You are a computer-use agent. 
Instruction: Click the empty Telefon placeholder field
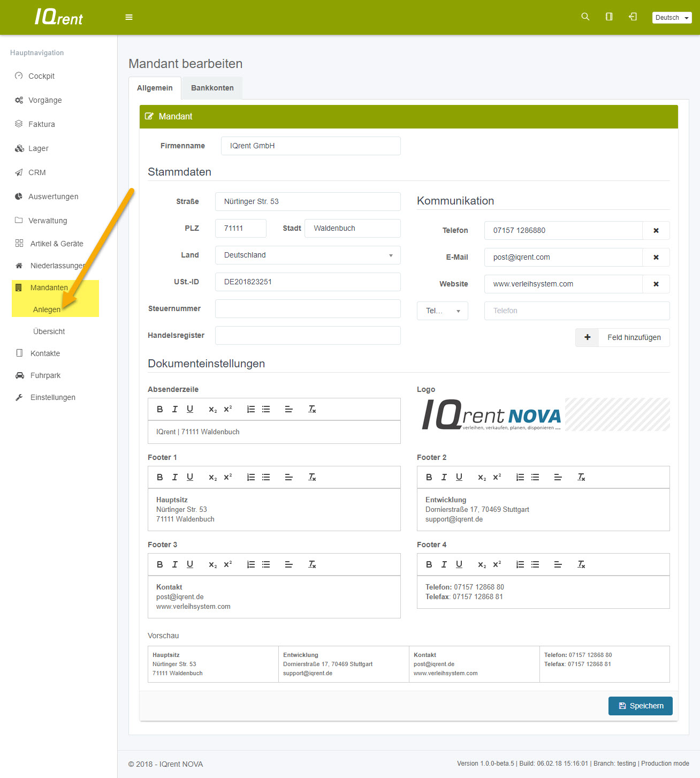click(x=577, y=311)
